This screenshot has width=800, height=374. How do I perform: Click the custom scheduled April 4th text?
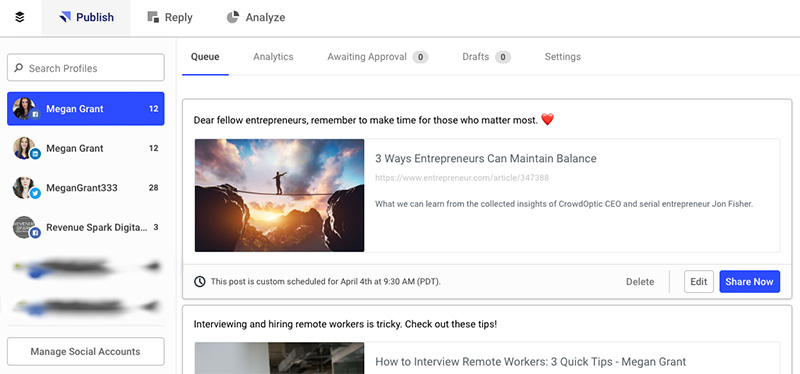[x=326, y=282]
